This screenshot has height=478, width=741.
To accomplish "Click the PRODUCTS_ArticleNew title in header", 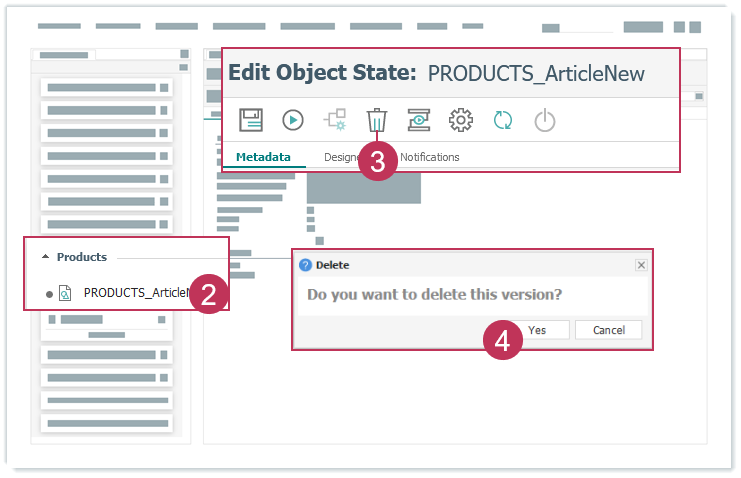I will (x=536, y=73).
